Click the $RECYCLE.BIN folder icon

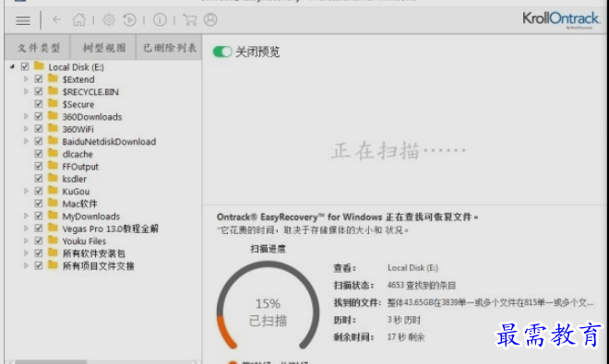(53, 91)
